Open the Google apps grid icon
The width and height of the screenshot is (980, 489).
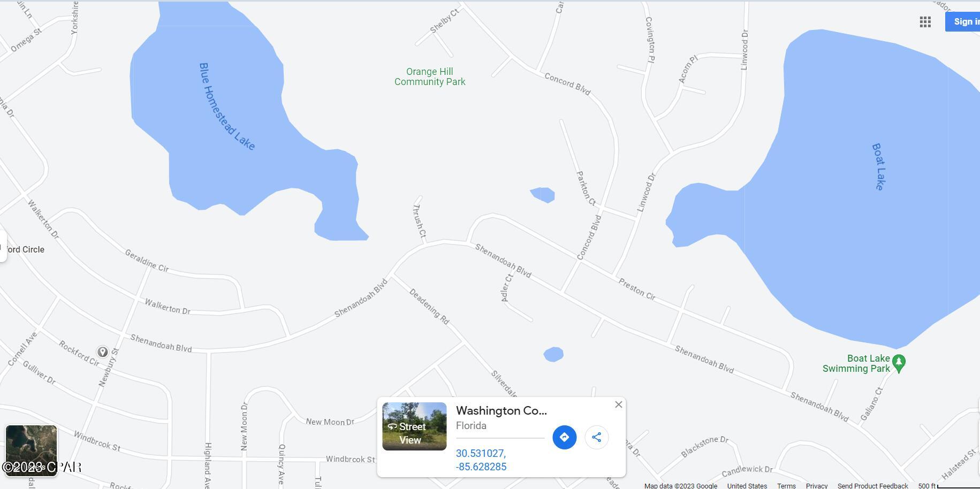(x=925, y=22)
